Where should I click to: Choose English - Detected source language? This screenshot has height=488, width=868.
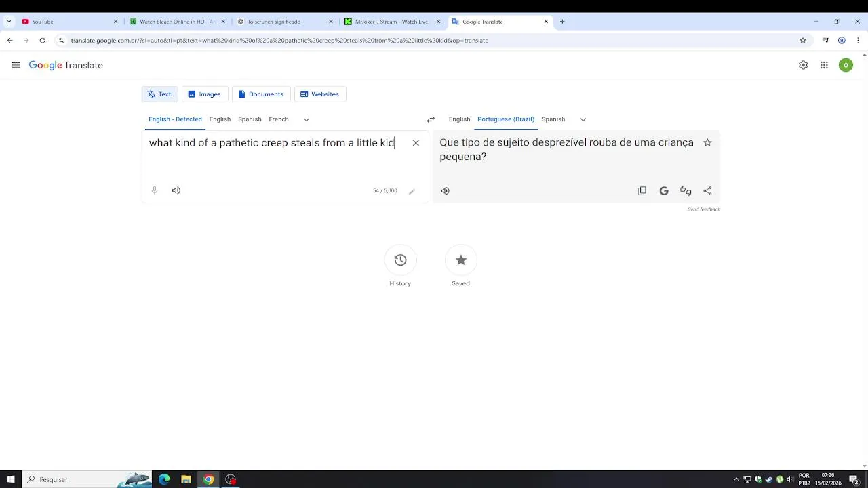coord(175,119)
